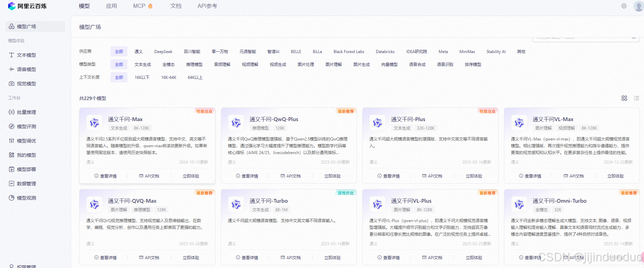The image size is (644, 268).
Task: Filter supplier by 百川智能
Action: (x=192, y=52)
